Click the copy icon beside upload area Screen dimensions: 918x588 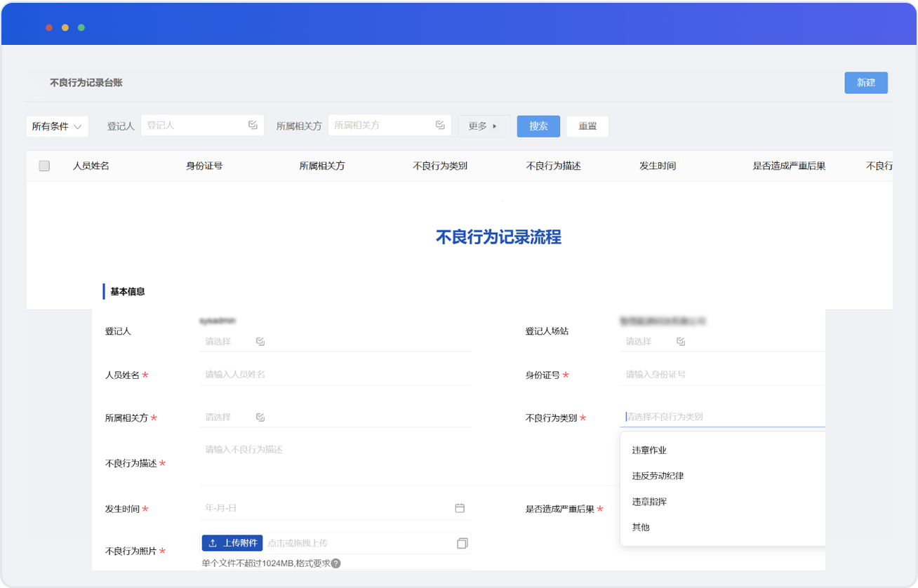tap(462, 543)
